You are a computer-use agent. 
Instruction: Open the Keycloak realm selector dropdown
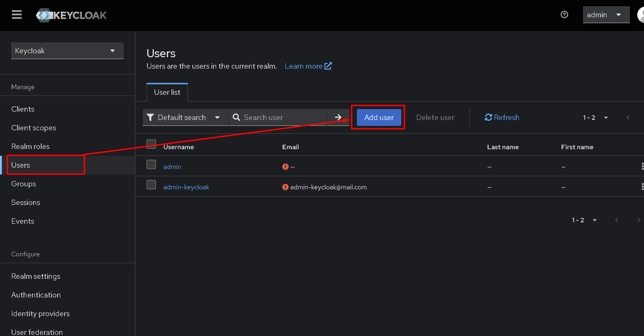click(x=67, y=51)
